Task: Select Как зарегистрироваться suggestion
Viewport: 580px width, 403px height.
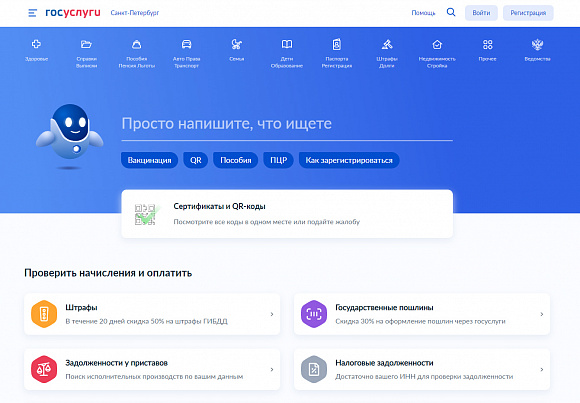Action: [349, 160]
